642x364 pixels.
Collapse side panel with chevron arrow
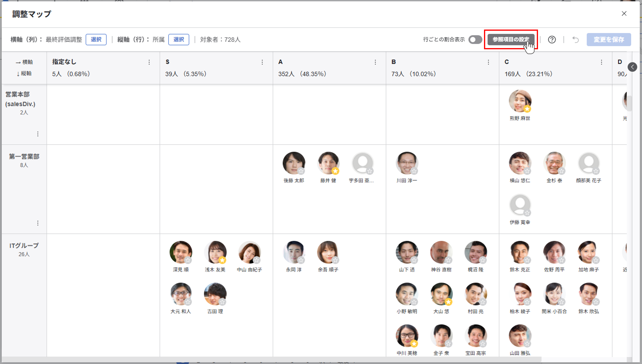coord(632,67)
